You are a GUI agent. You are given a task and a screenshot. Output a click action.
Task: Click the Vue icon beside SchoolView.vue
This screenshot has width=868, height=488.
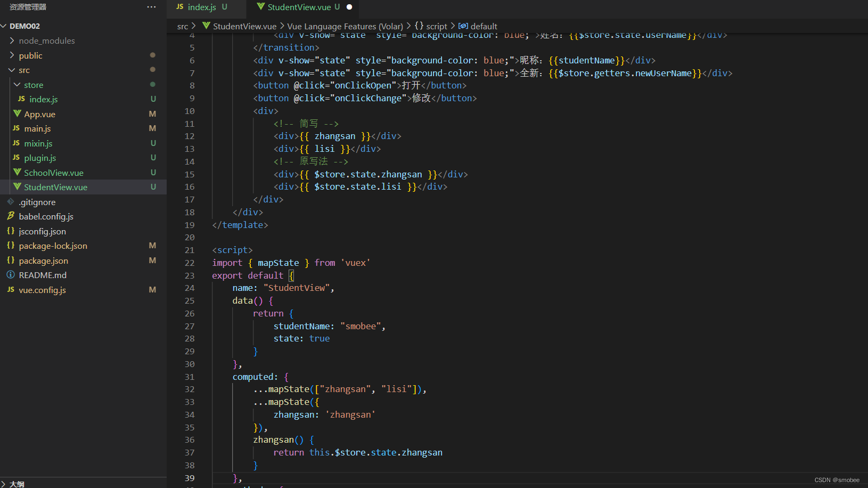tap(17, 172)
